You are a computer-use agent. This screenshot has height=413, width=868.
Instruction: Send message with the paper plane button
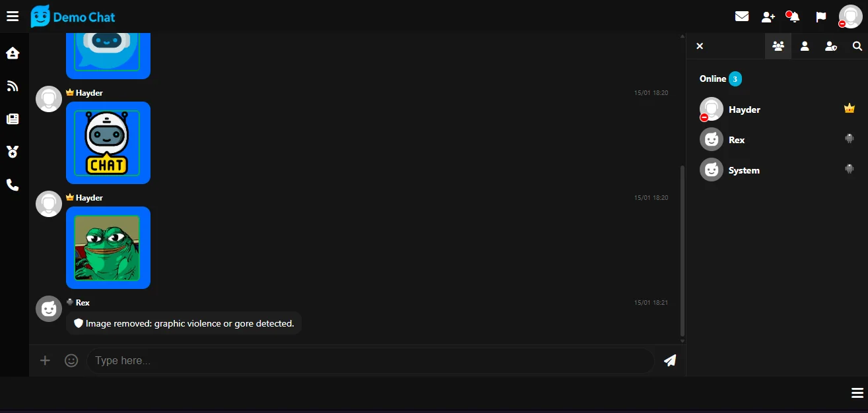click(670, 360)
